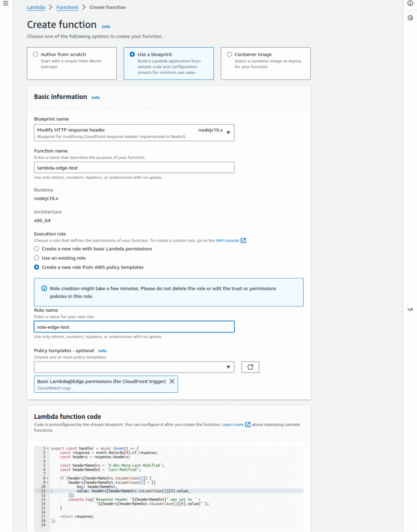Choose Create a new role from AWS policy templates
The width and height of the screenshot is (417, 532).
37,268
